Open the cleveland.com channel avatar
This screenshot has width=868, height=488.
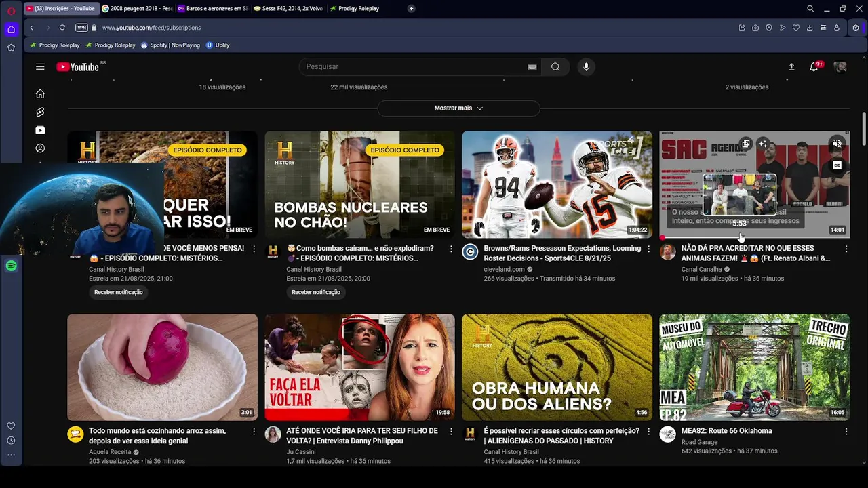(470, 252)
